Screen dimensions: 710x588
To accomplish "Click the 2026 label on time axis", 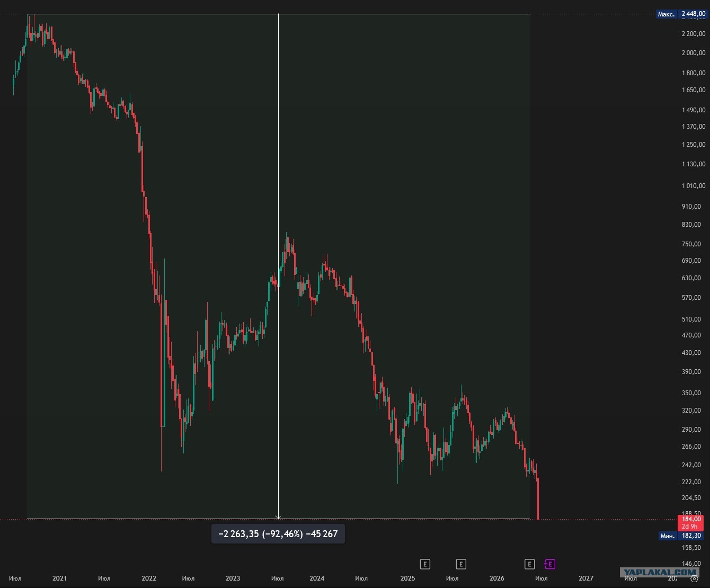I will click(x=497, y=578).
